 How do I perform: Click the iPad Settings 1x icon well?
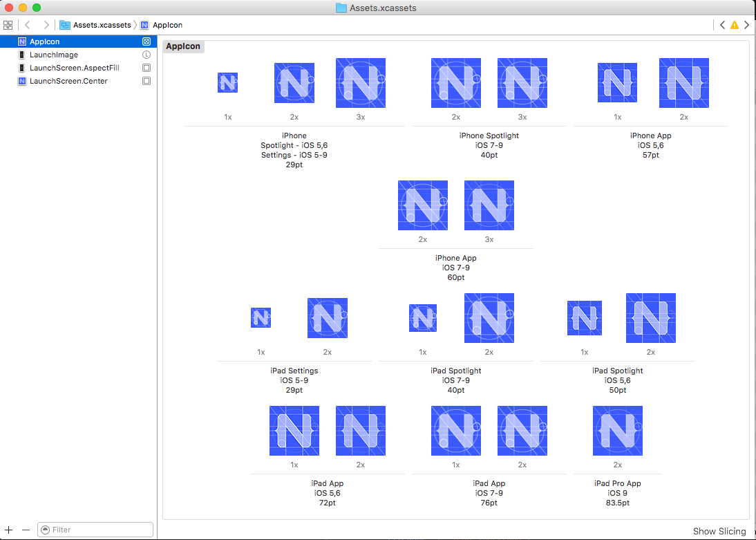(x=261, y=318)
